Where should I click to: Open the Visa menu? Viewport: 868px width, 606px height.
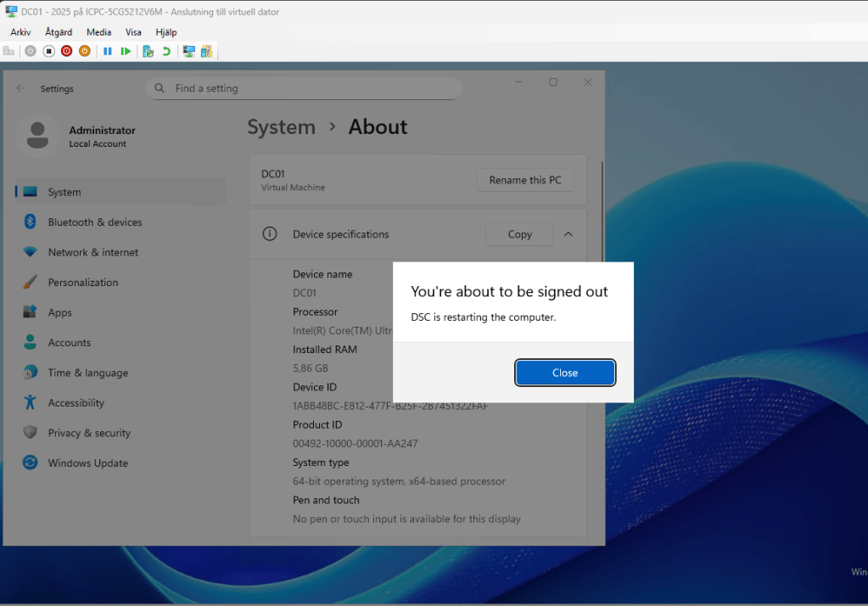[133, 32]
